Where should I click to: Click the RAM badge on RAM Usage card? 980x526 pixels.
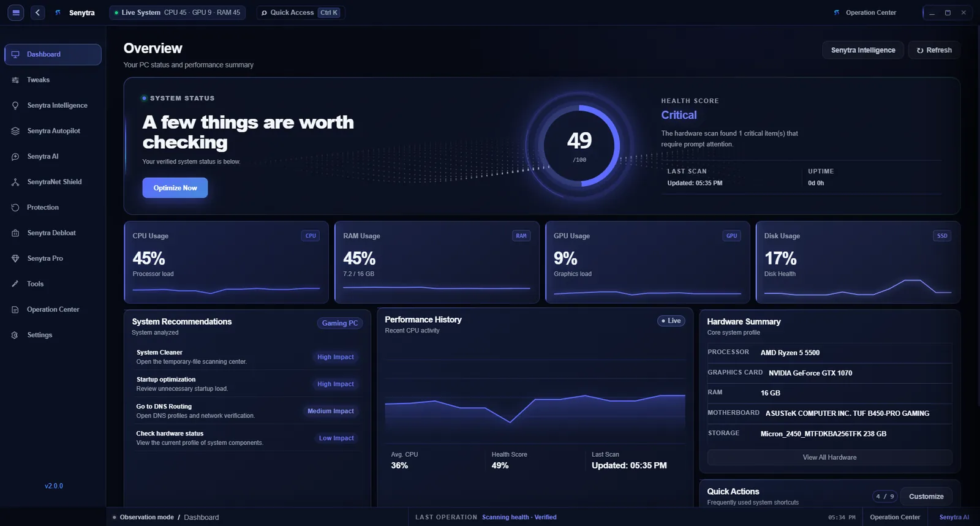click(x=521, y=236)
